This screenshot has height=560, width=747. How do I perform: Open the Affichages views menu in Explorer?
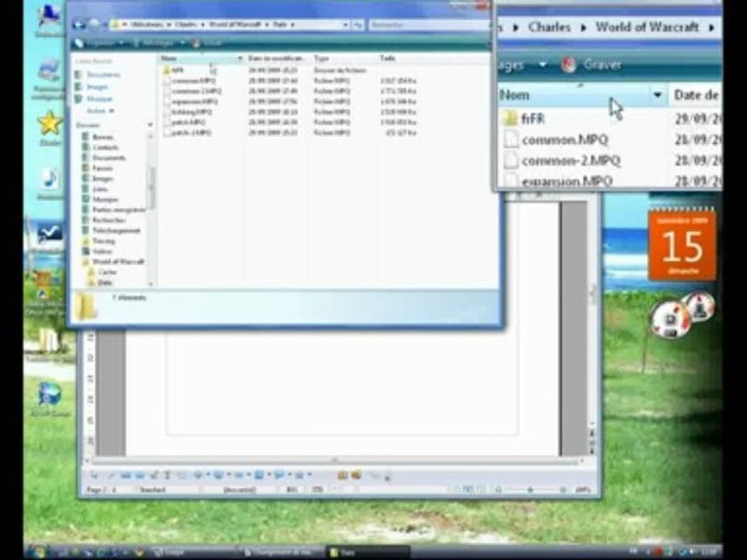159,44
